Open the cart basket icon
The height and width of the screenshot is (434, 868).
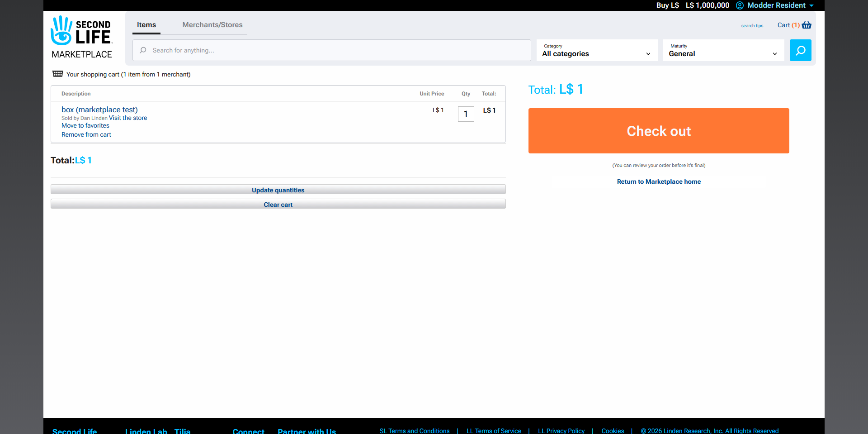click(807, 25)
